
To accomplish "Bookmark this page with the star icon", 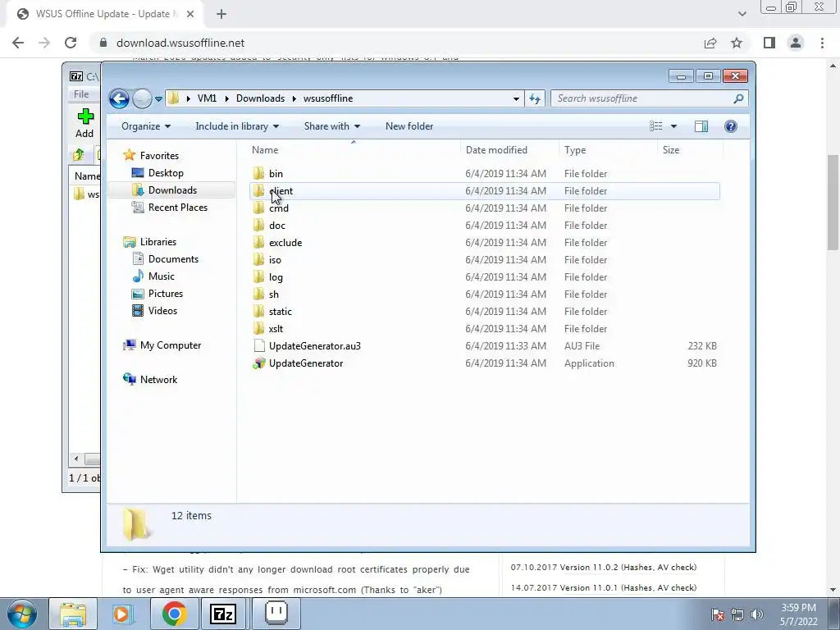I will click(737, 43).
